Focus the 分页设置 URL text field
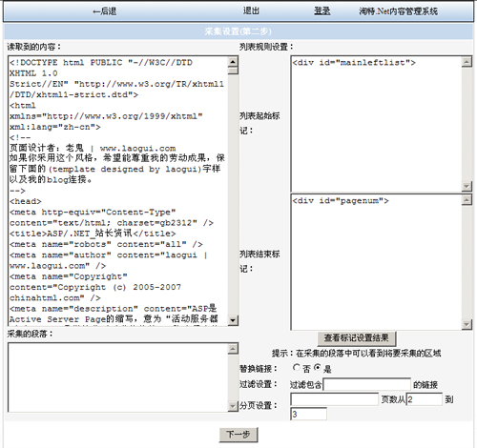Screen dimensions: 477x448 tap(334, 399)
